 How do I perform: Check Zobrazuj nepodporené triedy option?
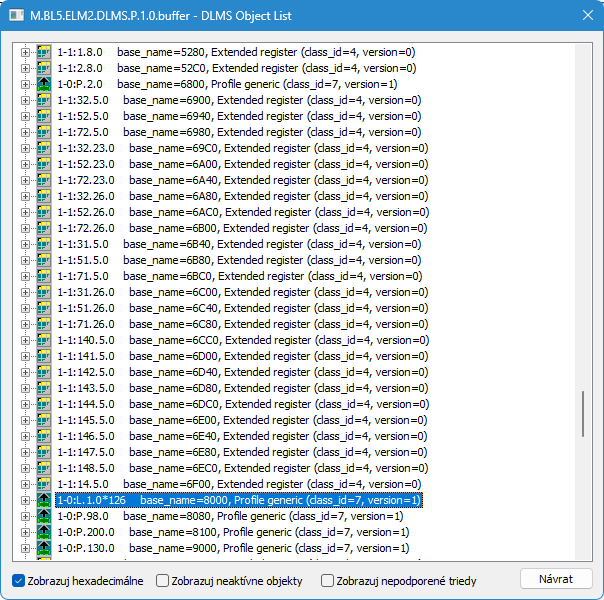click(x=327, y=580)
